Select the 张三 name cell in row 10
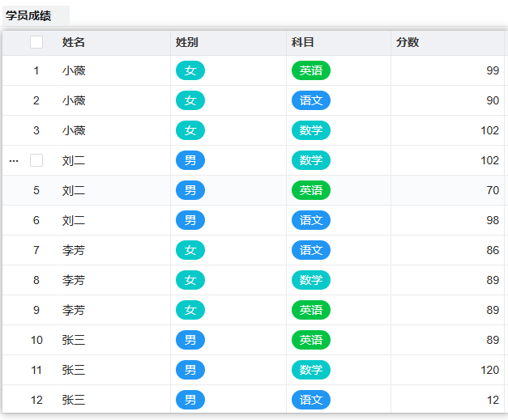Viewport: 508px width, 420px height. [x=74, y=341]
